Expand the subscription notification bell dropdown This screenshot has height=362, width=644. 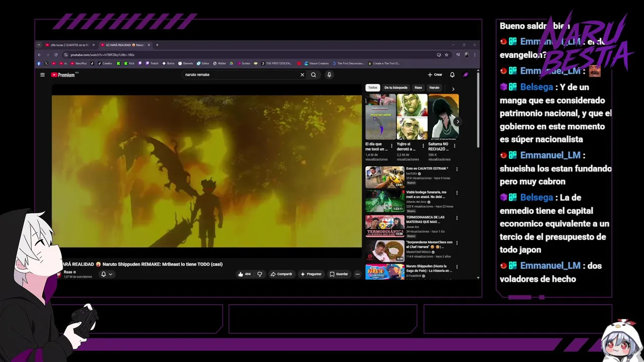[107, 274]
